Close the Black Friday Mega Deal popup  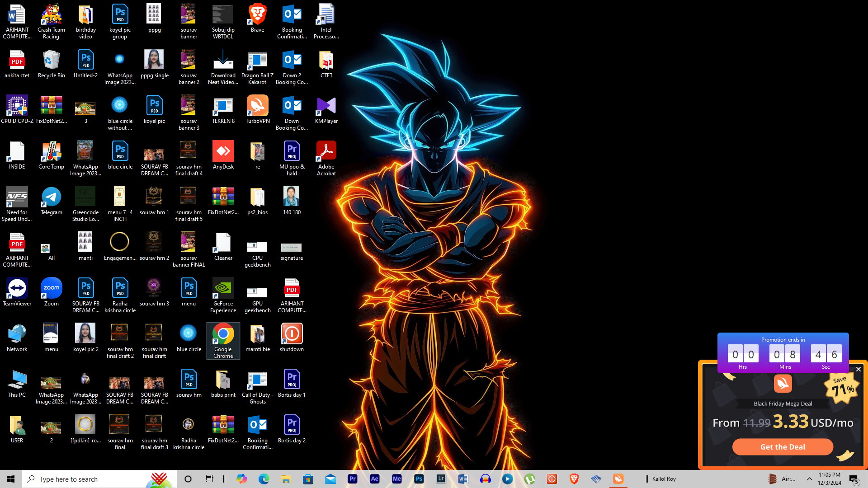click(x=858, y=369)
